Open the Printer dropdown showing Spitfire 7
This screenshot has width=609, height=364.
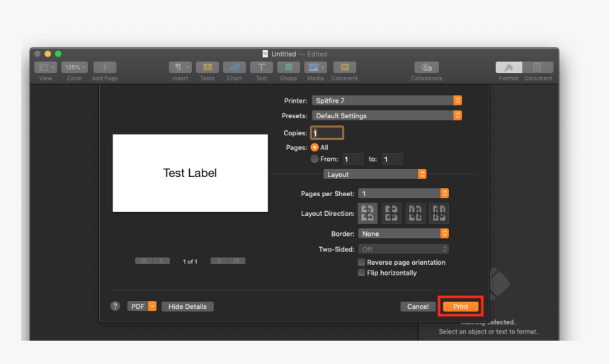387,101
